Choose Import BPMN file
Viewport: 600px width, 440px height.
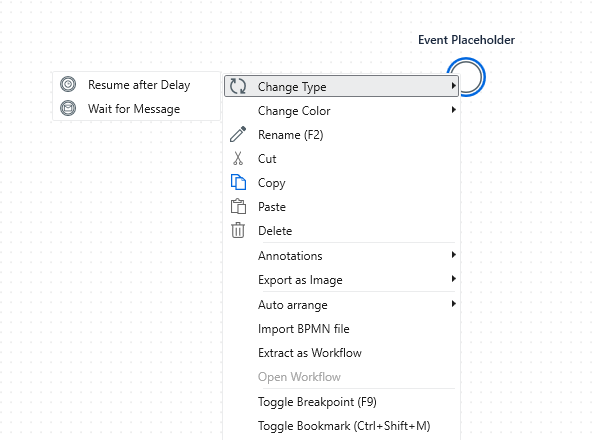pyautogui.click(x=303, y=329)
